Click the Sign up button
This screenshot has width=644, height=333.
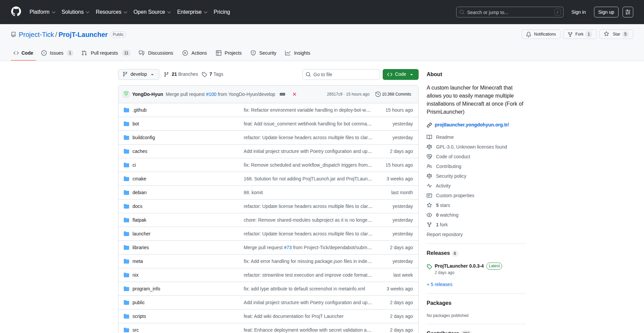pyautogui.click(x=606, y=12)
